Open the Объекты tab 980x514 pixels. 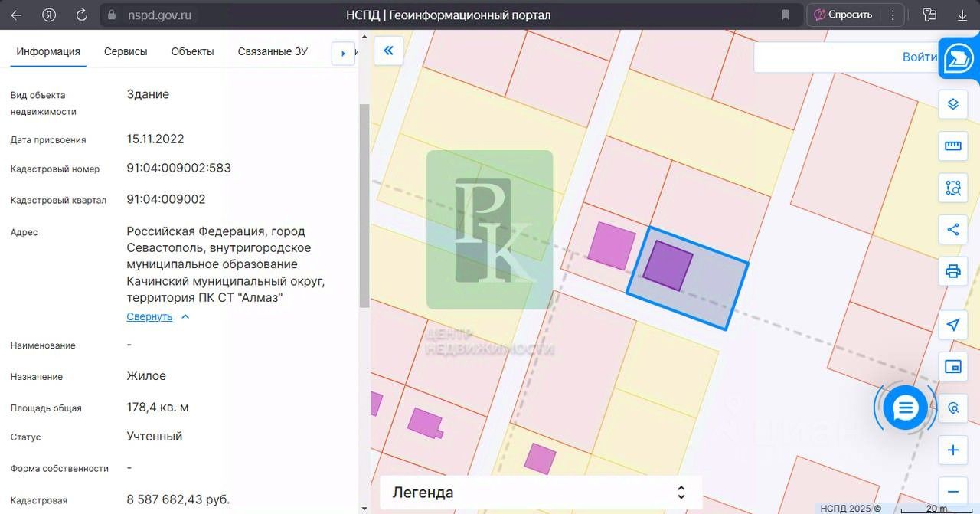pyautogui.click(x=192, y=51)
